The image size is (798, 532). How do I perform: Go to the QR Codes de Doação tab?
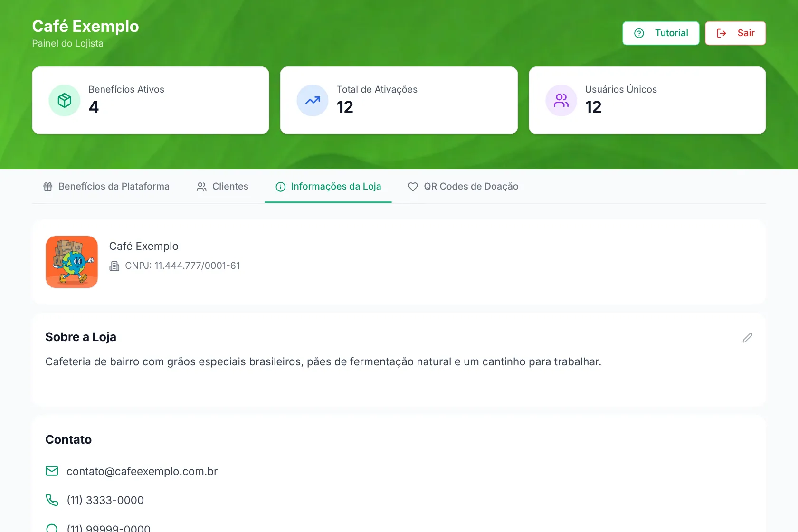(463, 187)
